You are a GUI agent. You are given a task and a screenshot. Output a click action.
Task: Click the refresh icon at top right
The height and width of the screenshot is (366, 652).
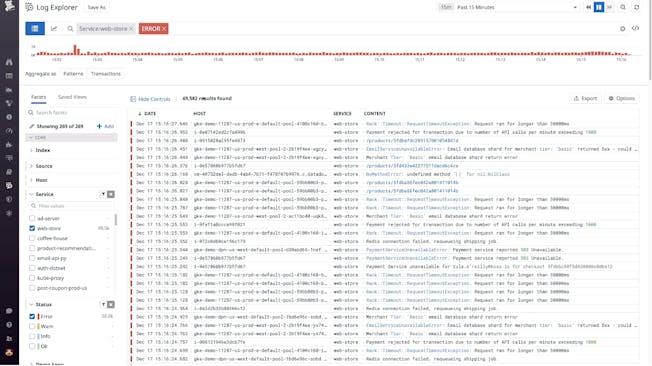(636, 7)
